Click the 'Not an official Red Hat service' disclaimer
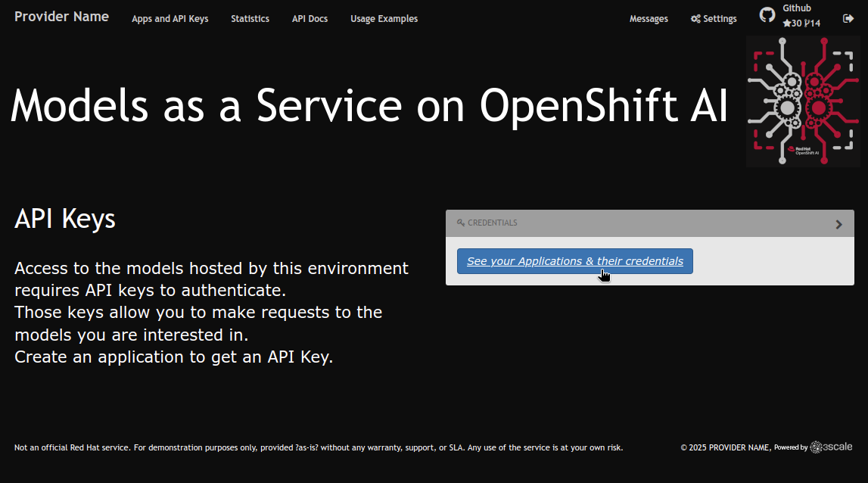The image size is (868, 483). point(319,447)
